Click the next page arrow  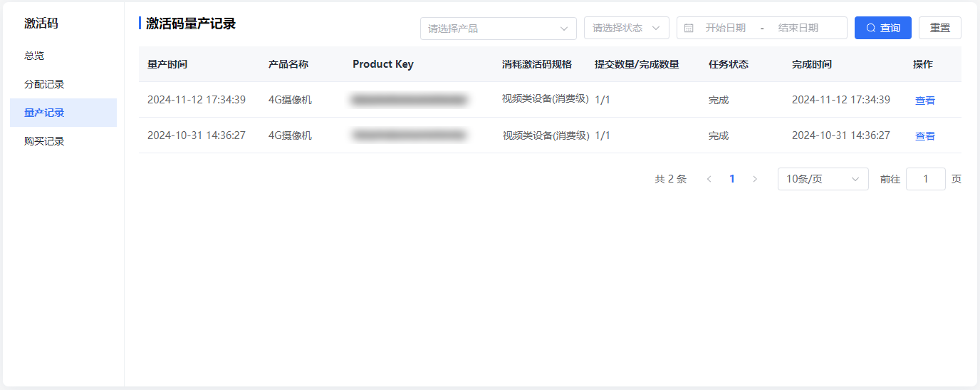(755, 179)
